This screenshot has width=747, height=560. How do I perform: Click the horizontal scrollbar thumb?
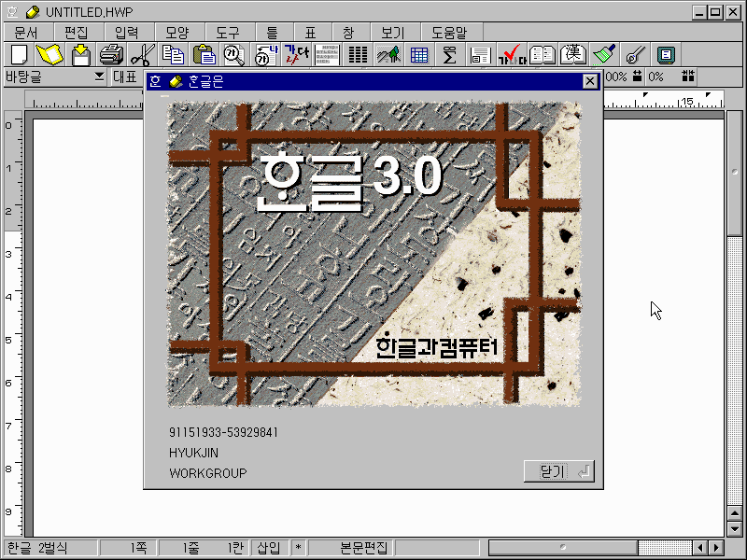tap(563, 548)
